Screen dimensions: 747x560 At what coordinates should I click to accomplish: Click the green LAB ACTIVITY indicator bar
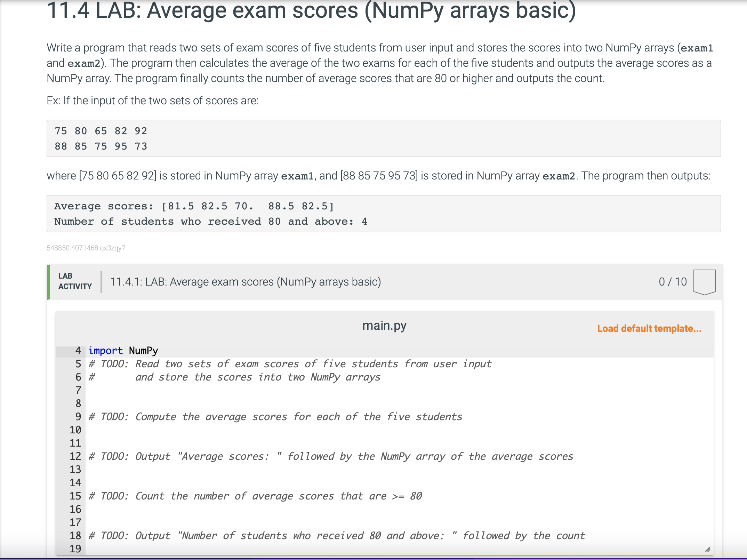click(x=48, y=282)
